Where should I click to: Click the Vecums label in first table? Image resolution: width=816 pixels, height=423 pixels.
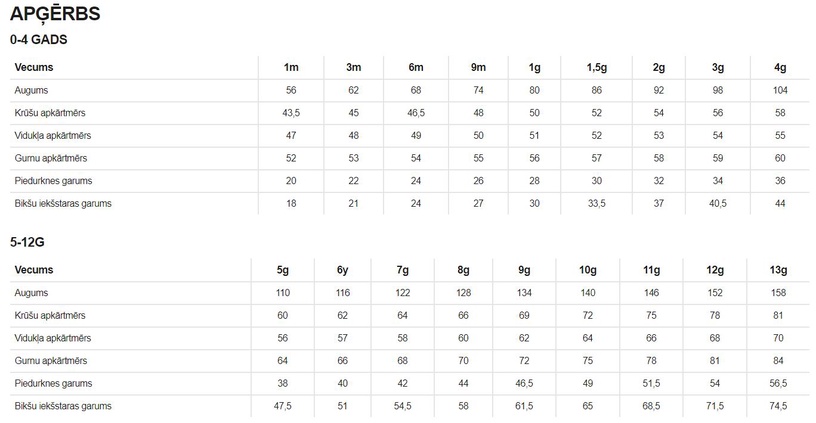[34, 67]
